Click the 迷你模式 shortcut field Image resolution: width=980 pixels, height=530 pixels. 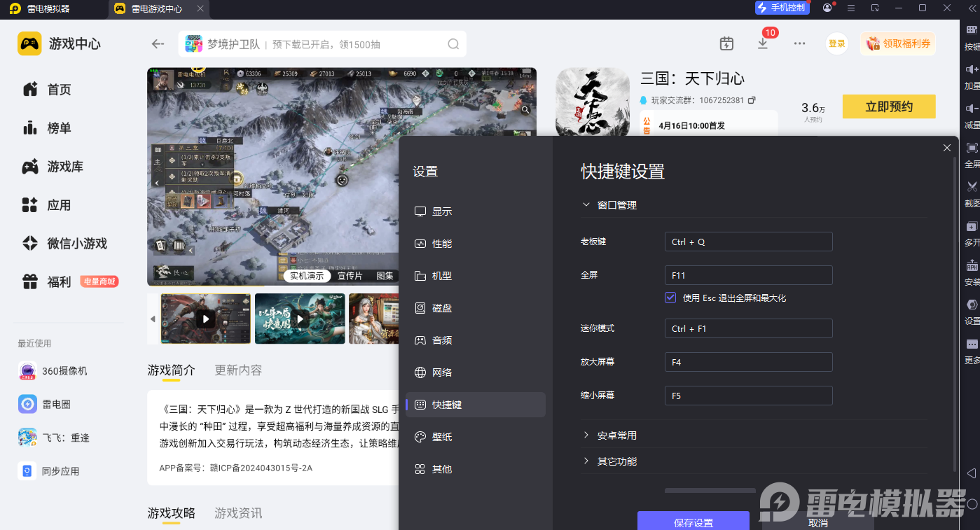[748, 328]
